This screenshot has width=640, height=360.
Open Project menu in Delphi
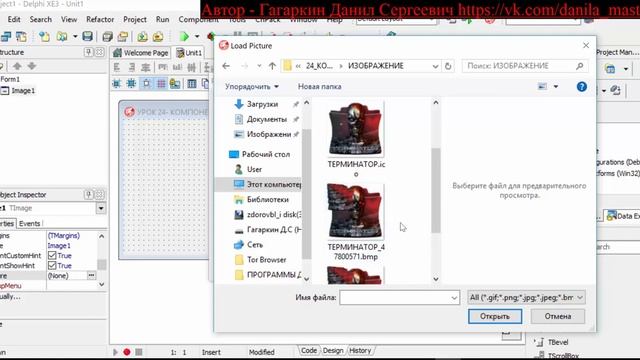135,19
